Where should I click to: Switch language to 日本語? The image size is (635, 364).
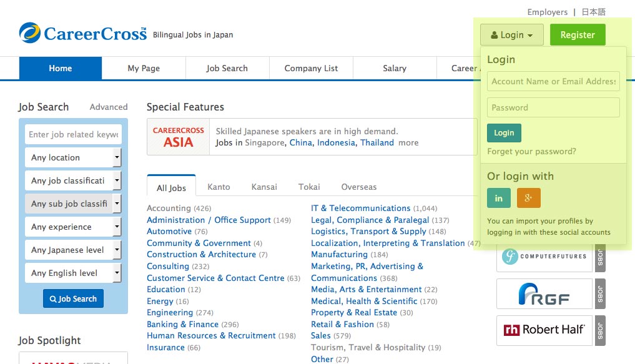[593, 12]
